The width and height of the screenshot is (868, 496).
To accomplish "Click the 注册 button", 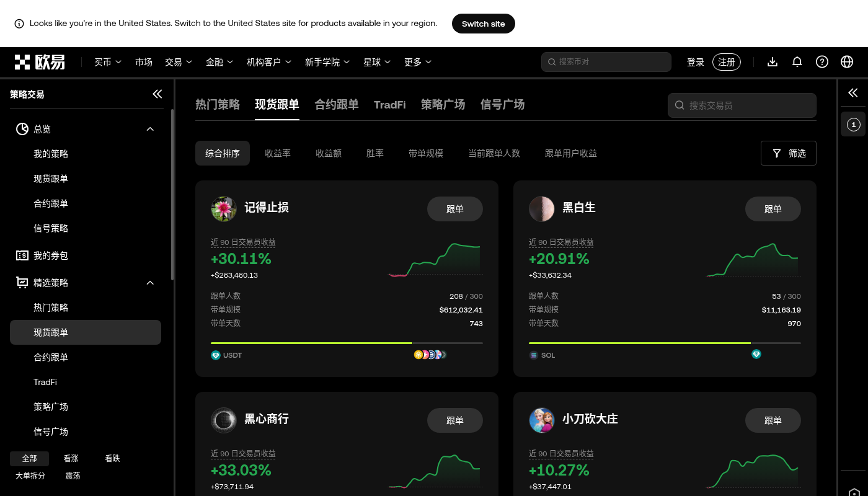I will (x=727, y=62).
